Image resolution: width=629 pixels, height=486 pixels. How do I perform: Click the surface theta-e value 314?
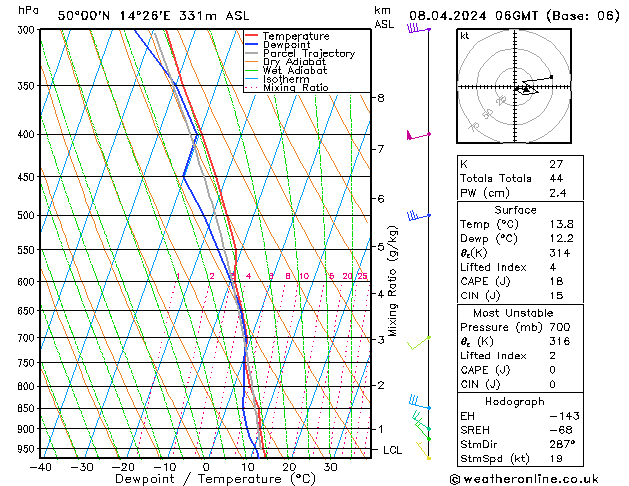560,253
